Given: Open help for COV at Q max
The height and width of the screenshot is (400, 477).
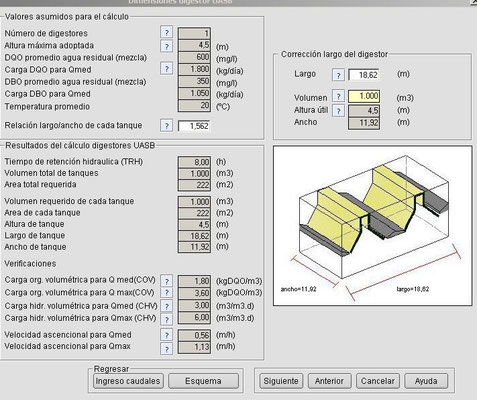Looking at the screenshot, I should point(167,293).
